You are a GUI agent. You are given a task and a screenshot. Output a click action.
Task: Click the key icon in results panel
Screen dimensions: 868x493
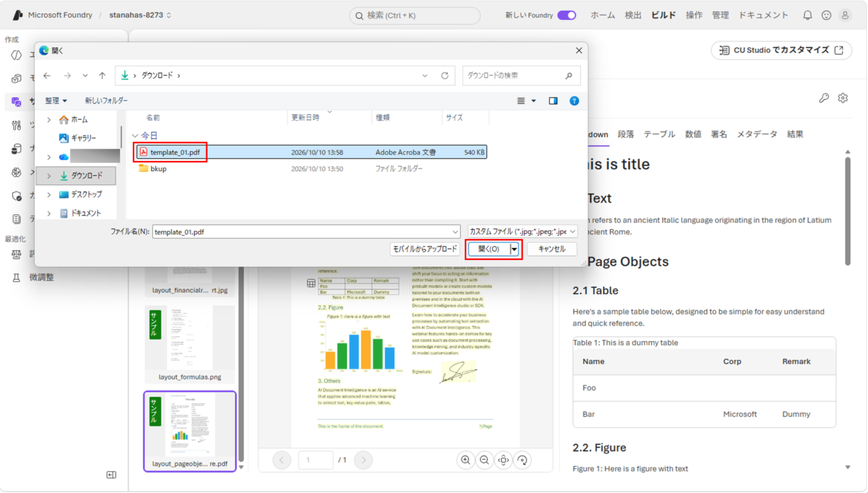(824, 98)
